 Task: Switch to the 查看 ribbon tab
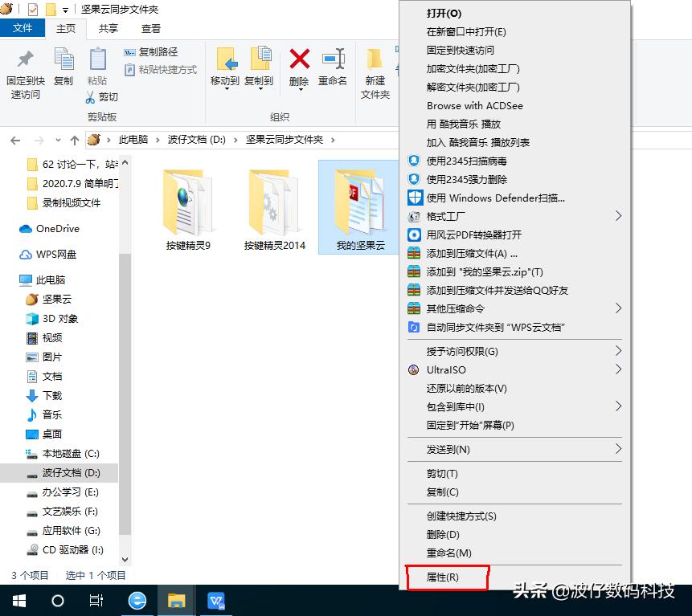[x=152, y=28]
